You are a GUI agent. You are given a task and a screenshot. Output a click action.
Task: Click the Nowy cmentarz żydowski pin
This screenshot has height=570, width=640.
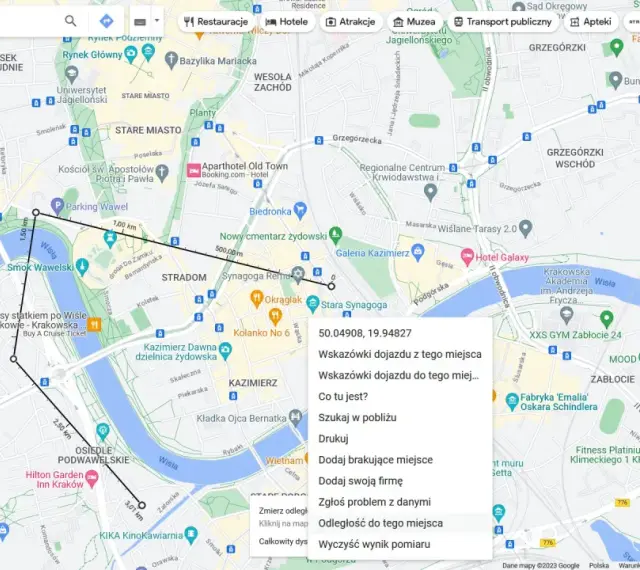pos(335,235)
